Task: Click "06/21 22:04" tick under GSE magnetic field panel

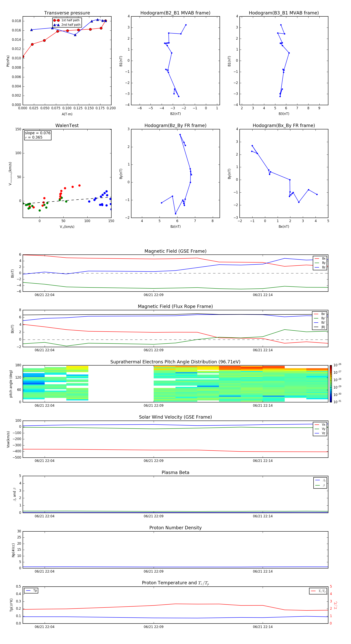Action: pos(44,295)
